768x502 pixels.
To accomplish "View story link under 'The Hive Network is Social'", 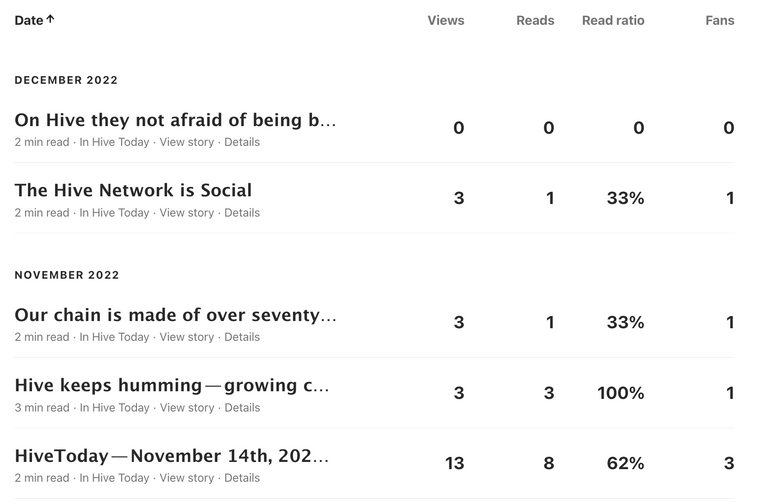I will [187, 213].
